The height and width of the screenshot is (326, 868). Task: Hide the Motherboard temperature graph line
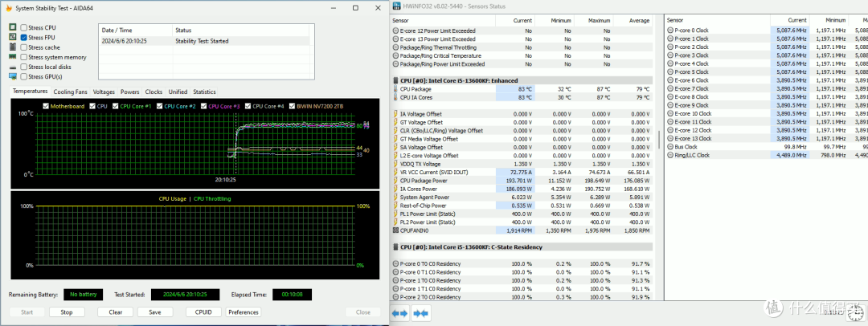[x=46, y=106]
